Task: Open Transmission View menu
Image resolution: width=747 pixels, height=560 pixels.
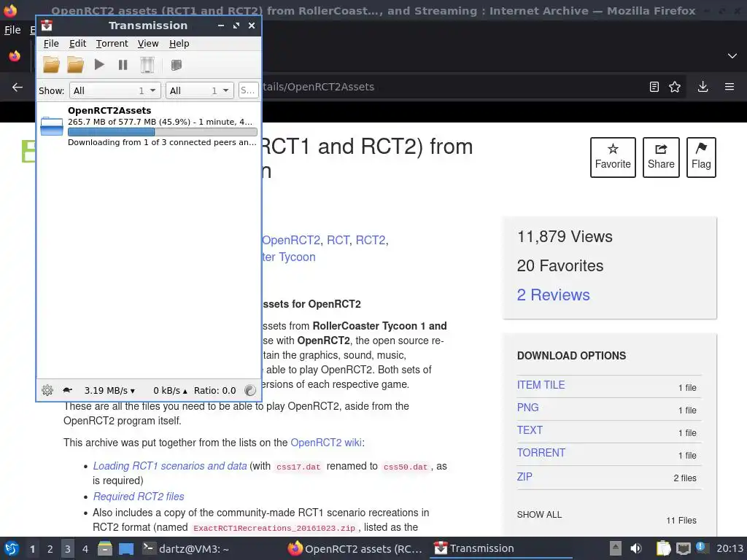Action: [x=148, y=43]
